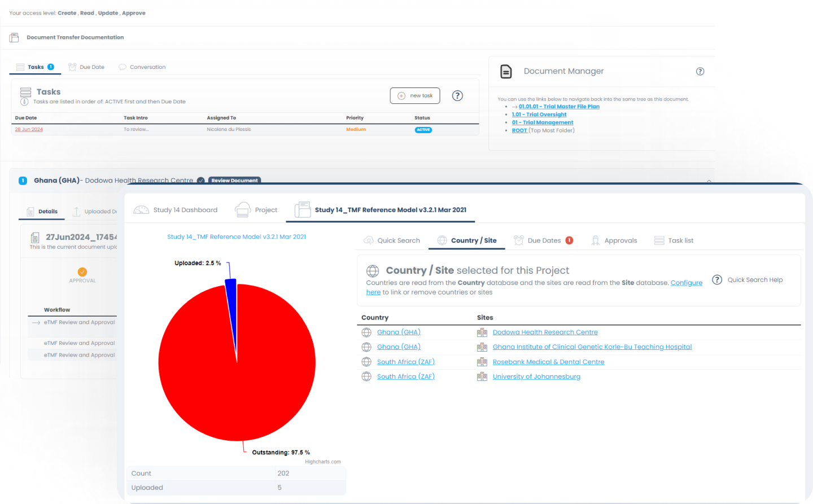Open the 01 - Trial Management link
This screenshot has width=813, height=504.
pyautogui.click(x=543, y=122)
